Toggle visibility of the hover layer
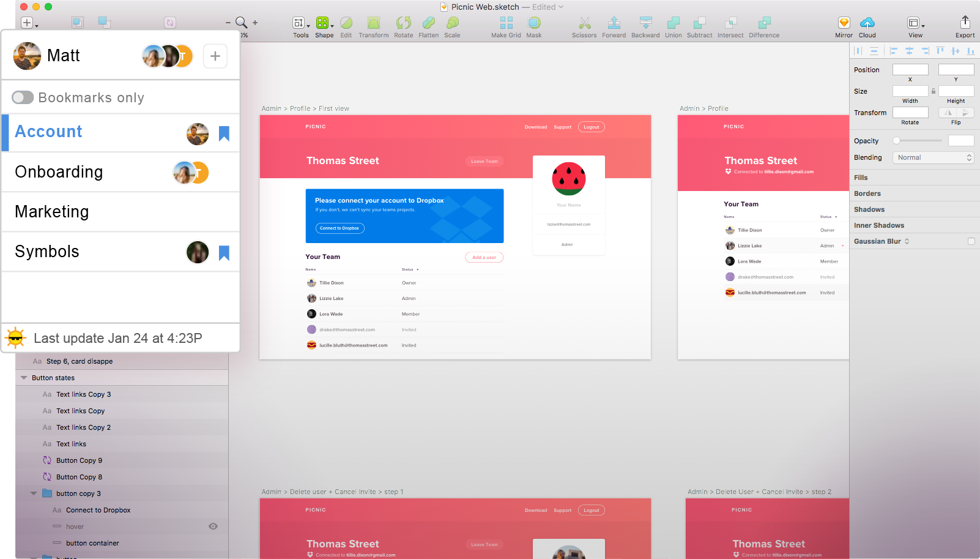The height and width of the screenshot is (559, 980). pyautogui.click(x=213, y=527)
